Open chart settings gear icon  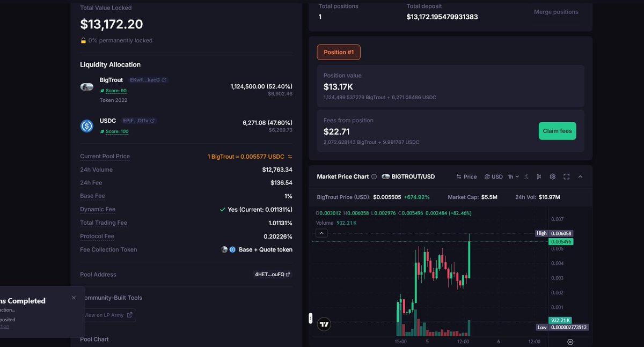click(552, 176)
